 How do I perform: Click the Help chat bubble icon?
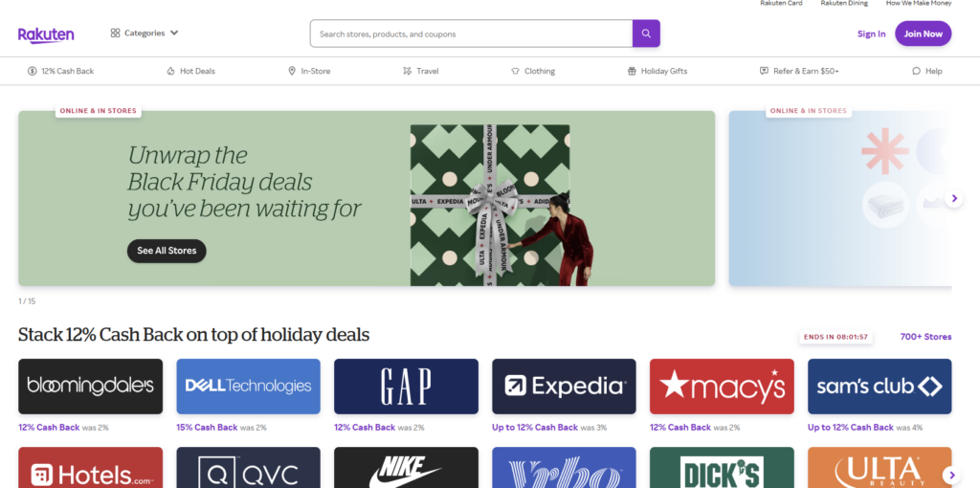click(x=916, y=71)
